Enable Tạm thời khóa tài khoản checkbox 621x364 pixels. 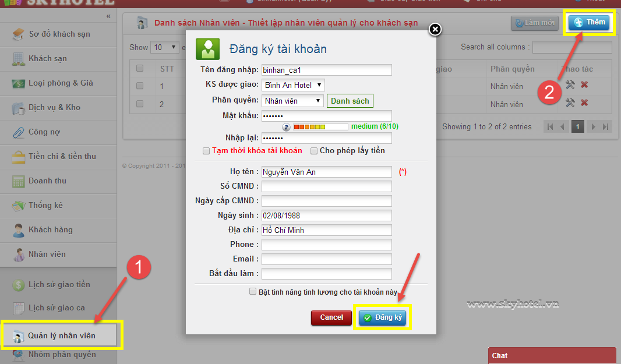[206, 151]
